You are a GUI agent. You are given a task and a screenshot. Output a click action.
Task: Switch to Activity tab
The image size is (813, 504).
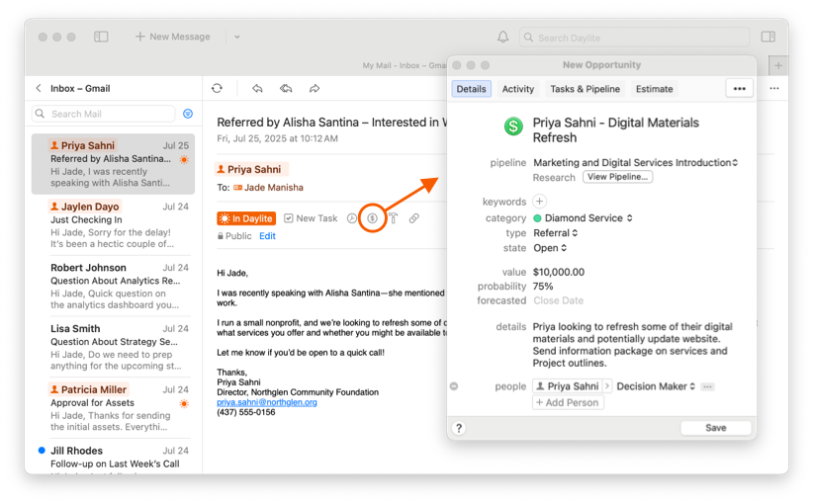pos(518,89)
